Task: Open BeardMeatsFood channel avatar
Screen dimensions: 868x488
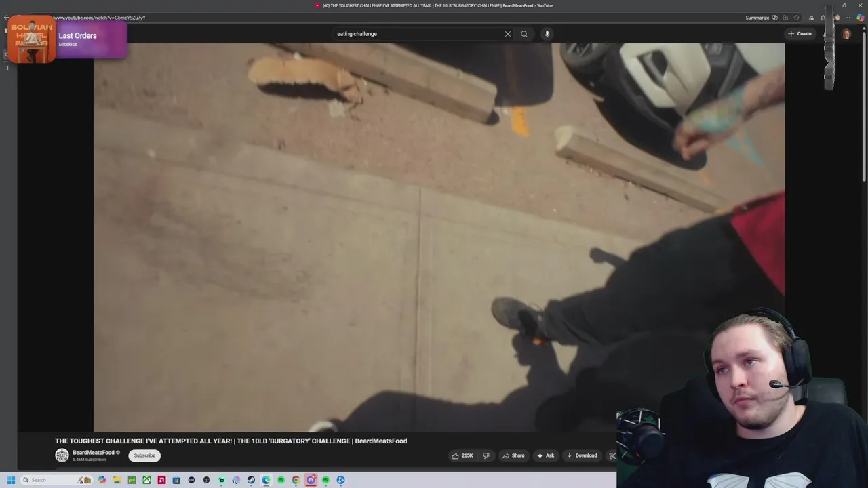Action: click(62, 455)
